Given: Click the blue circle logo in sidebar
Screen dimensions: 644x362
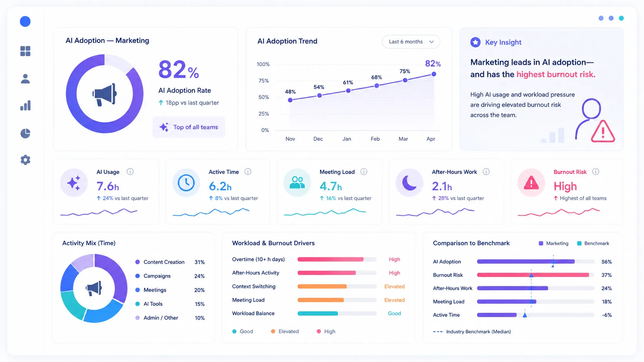Looking at the screenshot, I should (25, 22).
